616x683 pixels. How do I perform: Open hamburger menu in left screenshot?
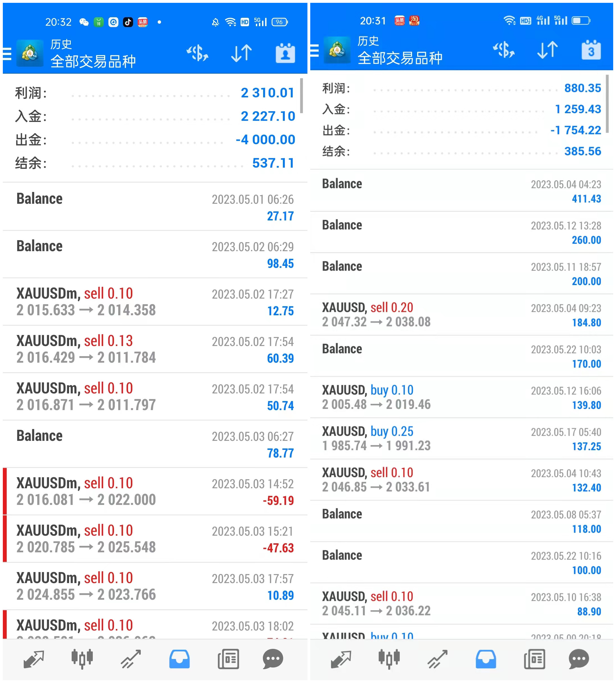7,54
